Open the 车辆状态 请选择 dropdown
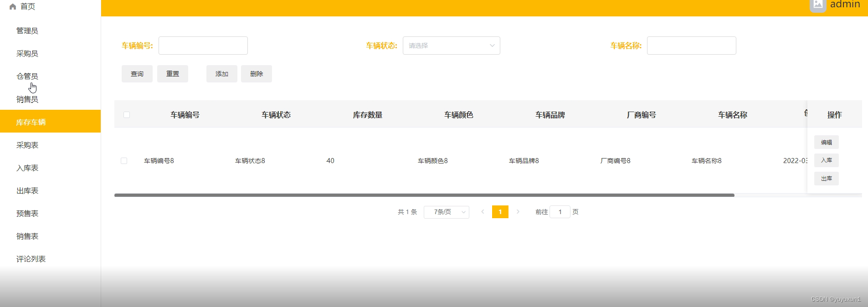The height and width of the screenshot is (307, 868). click(x=451, y=46)
